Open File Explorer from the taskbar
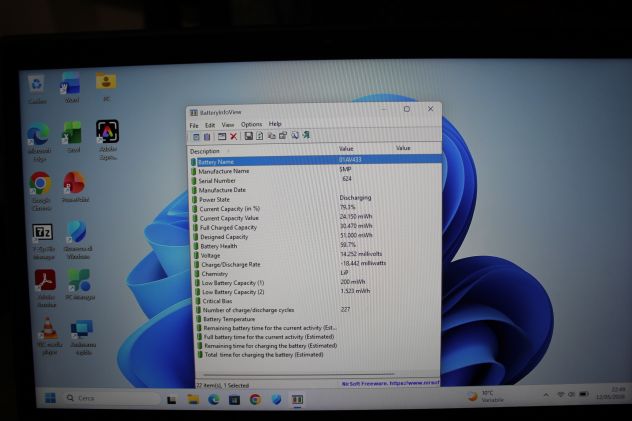Viewport: 632px width, 421px height. pyautogui.click(x=193, y=399)
